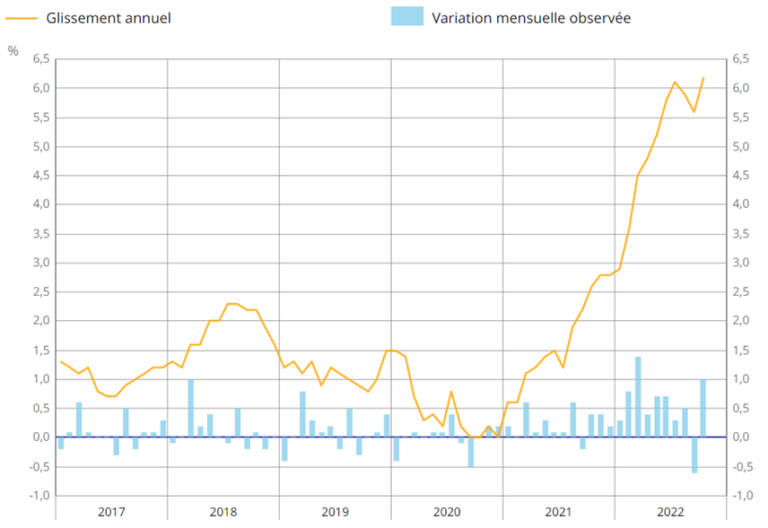Select the 2018 year label
The image size is (768, 528).
(223, 512)
